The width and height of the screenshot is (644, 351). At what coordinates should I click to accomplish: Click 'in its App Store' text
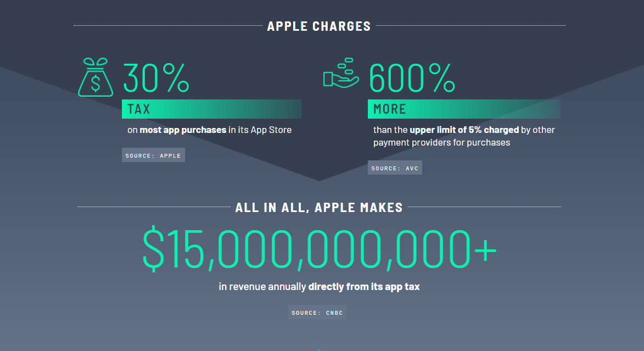(260, 130)
